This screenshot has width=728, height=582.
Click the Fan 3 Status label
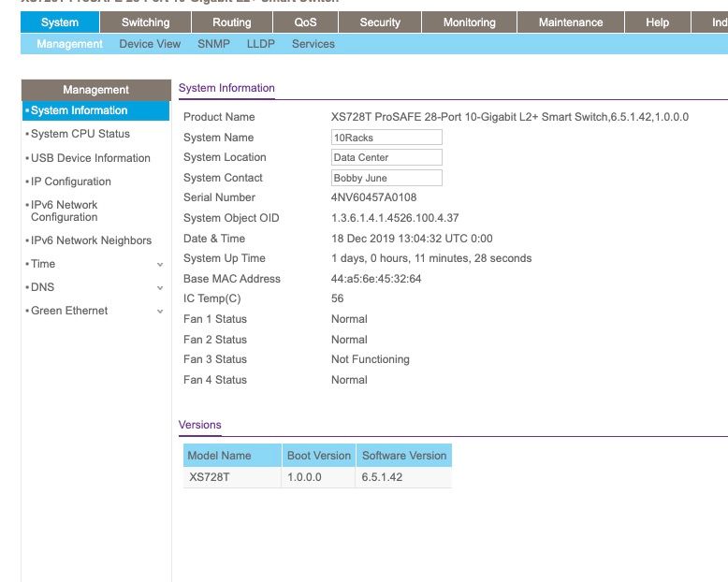(x=215, y=359)
